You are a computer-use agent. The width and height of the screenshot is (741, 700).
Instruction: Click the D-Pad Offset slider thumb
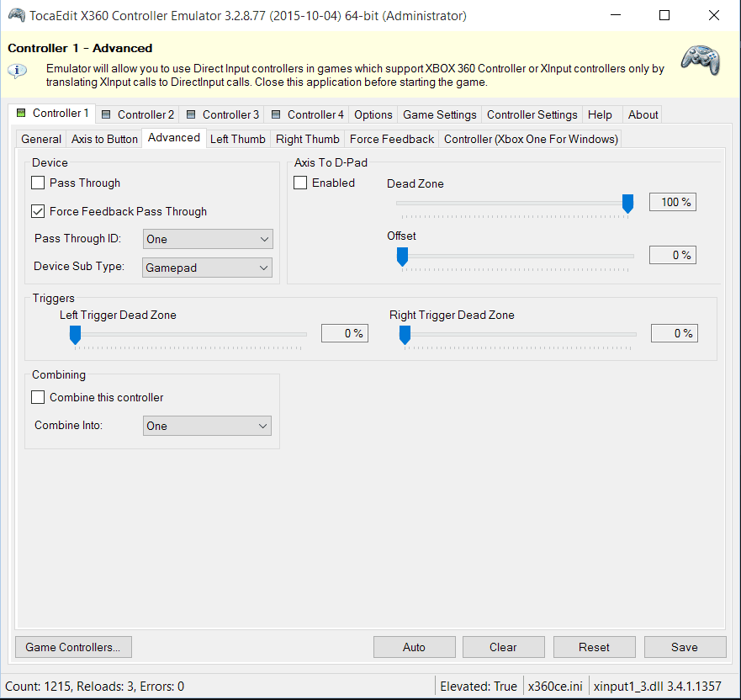402,257
